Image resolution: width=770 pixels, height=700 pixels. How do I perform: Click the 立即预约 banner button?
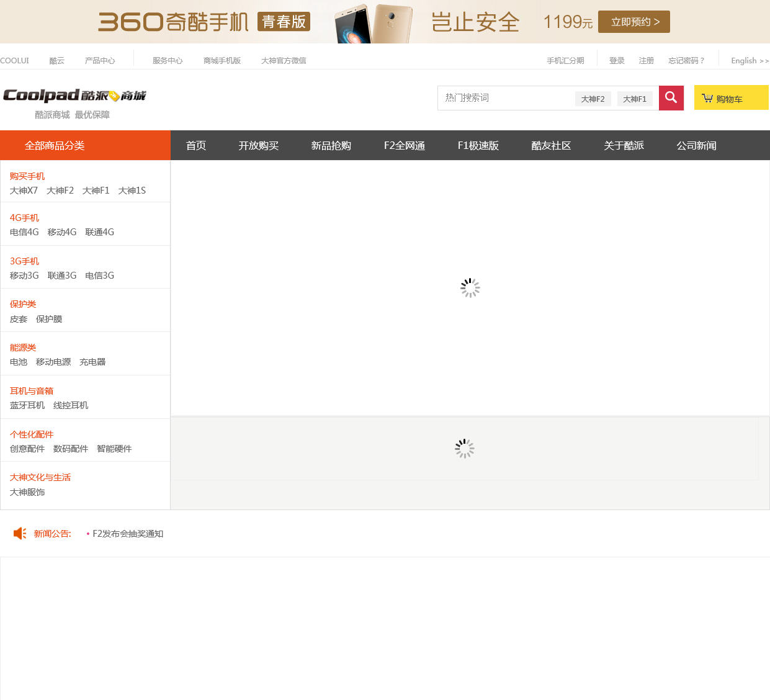[x=634, y=22]
